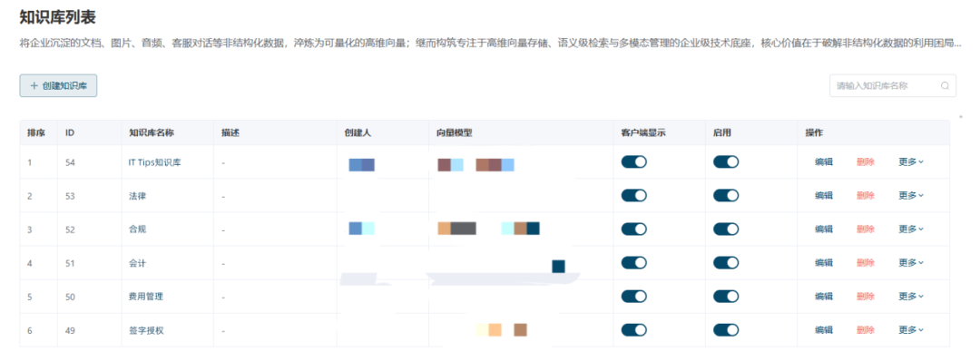Image resolution: width=980 pixels, height=361 pixels.
Task: Click 编辑 for 会计 row
Action: pyautogui.click(x=824, y=263)
